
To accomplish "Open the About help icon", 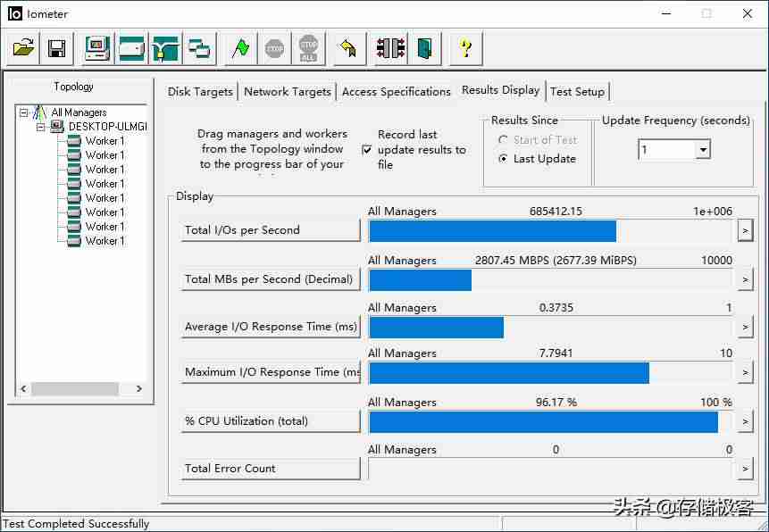I will (x=465, y=48).
